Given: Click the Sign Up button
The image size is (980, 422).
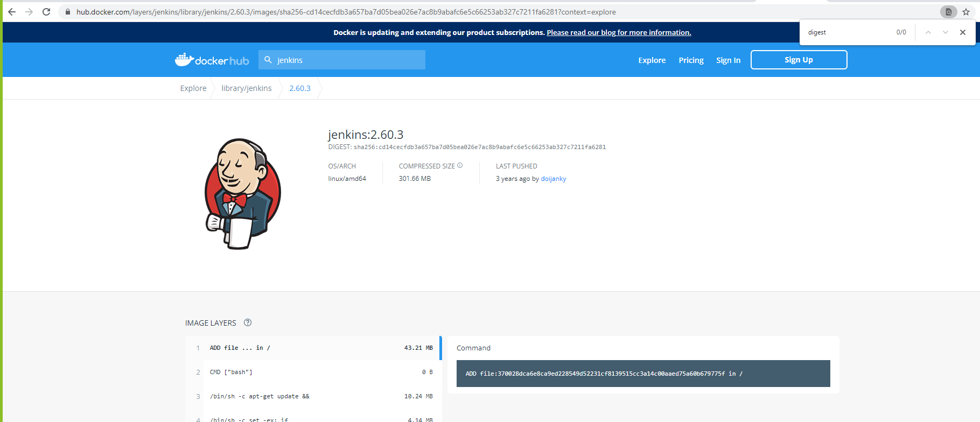Looking at the screenshot, I should tap(799, 60).
